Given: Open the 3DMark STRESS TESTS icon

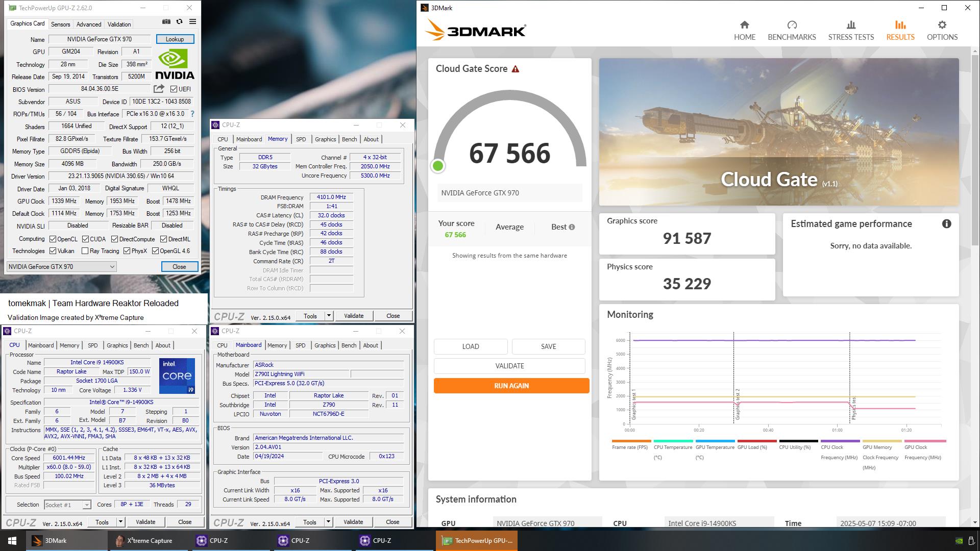Looking at the screenshot, I should (x=850, y=25).
